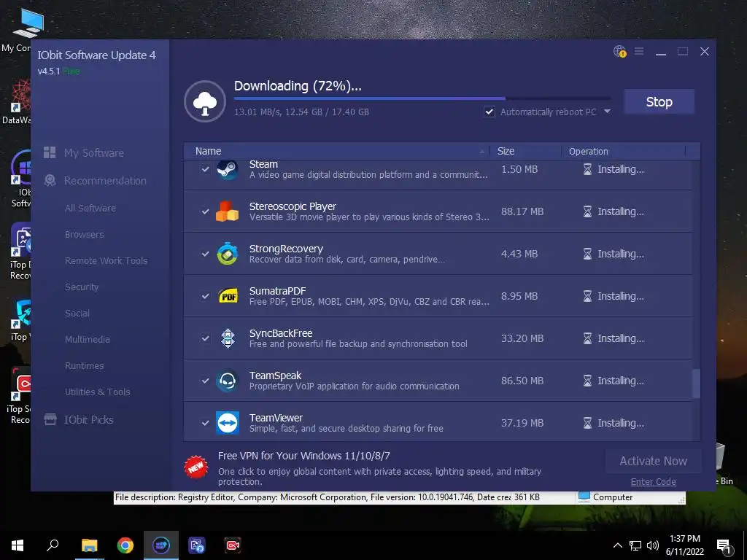Select the Social category

tap(77, 313)
